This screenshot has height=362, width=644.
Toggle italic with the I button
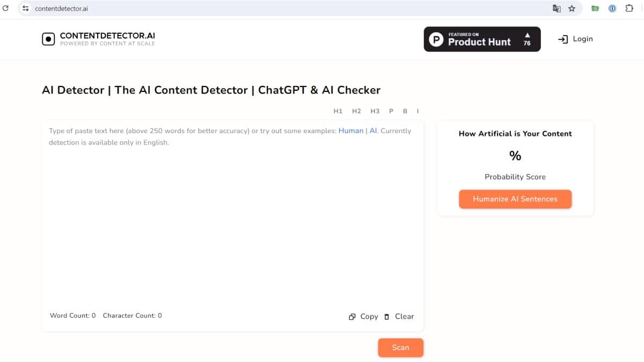(418, 111)
